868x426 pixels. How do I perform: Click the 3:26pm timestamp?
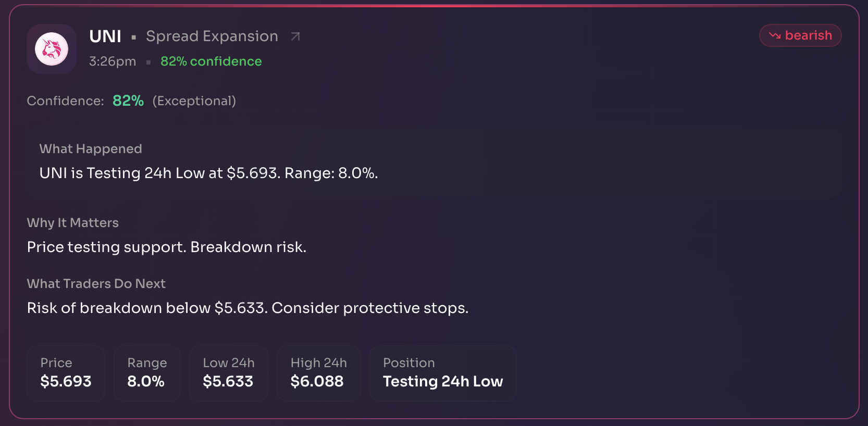[x=112, y=61]
